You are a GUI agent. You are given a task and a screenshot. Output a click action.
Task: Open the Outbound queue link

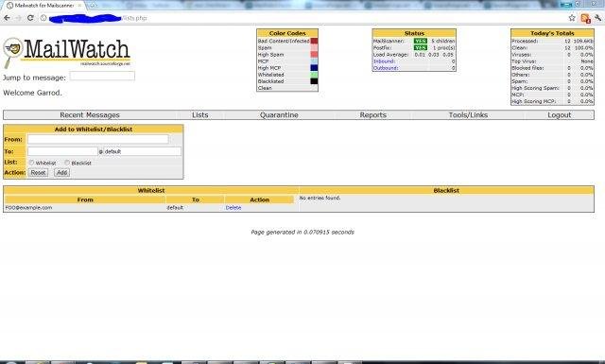click(386, 68)
